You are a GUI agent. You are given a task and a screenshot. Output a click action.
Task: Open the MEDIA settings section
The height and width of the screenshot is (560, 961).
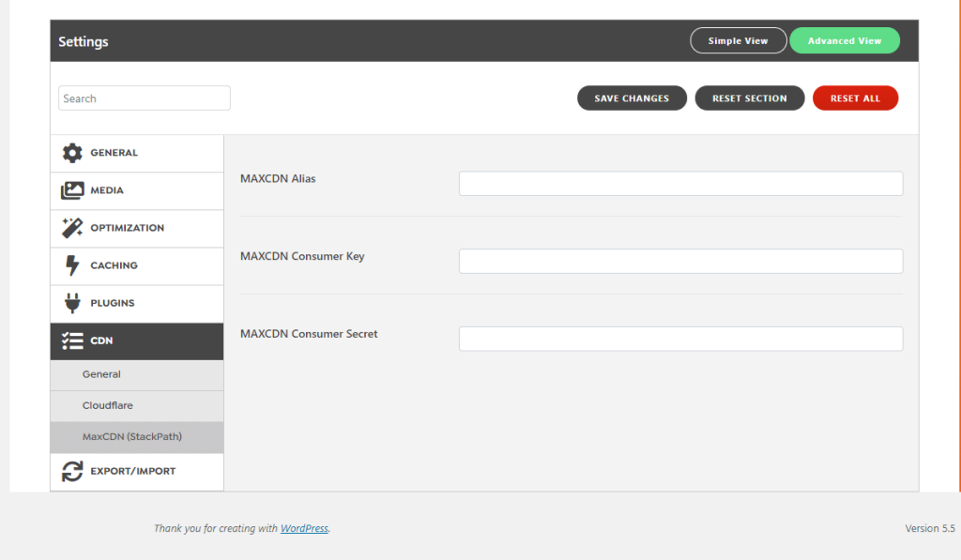137,191
